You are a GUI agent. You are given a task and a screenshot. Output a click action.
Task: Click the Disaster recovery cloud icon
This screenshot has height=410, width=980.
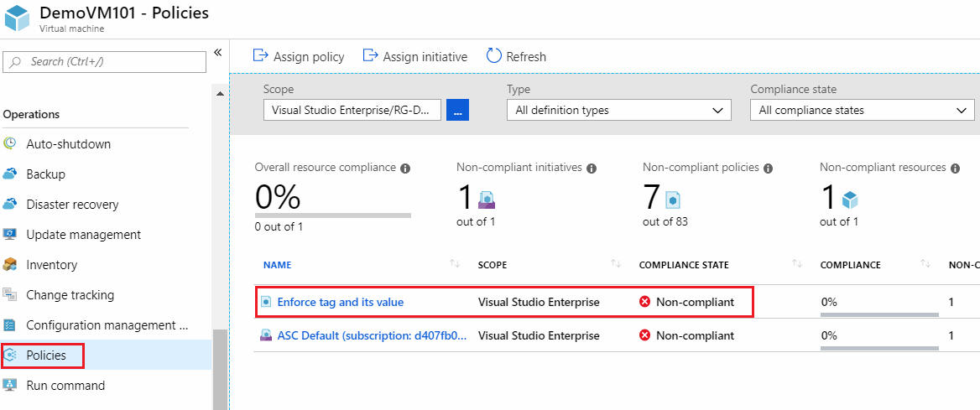tap(10, 205)
